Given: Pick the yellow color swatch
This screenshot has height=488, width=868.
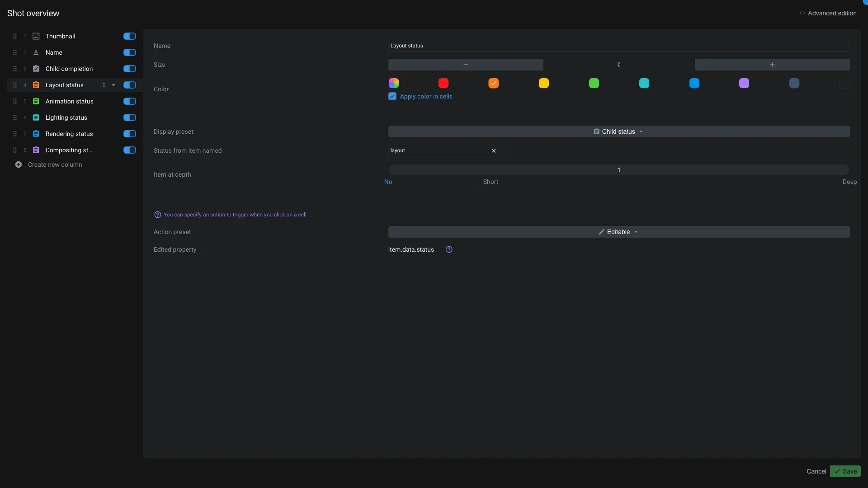Looking at the screenshot, I should click(544, 83).
